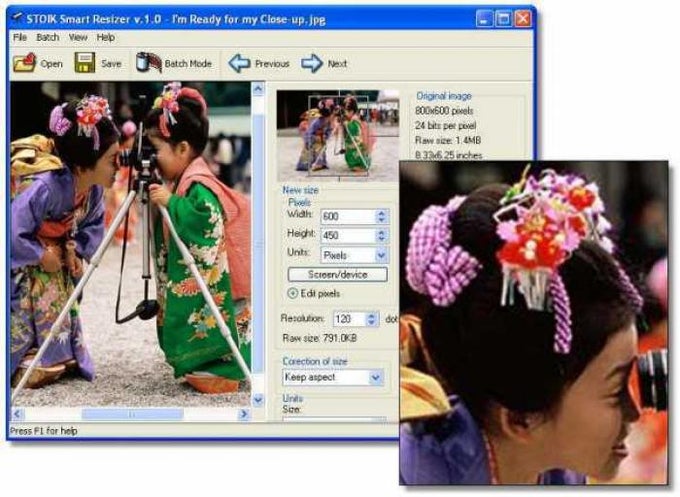The height and width of the screenshot is (497, 680).
Task: Click the vertical scrollbar thumb
Action: 258,243
